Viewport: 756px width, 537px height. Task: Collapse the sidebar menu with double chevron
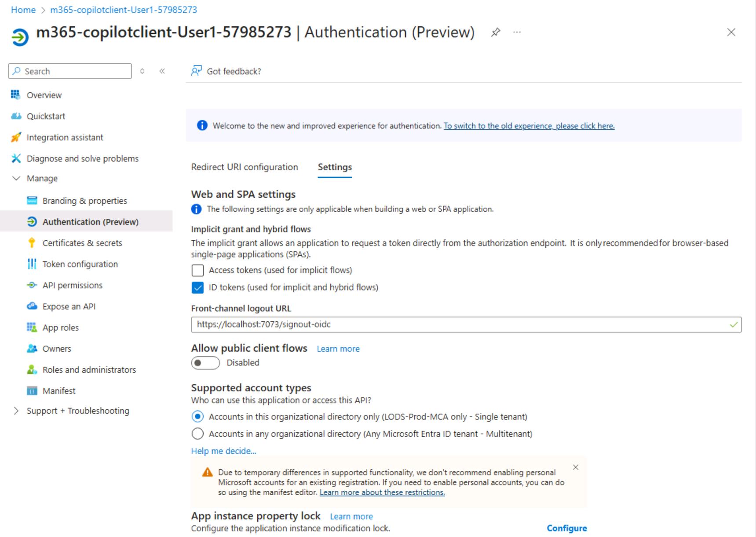click(162, 71)
